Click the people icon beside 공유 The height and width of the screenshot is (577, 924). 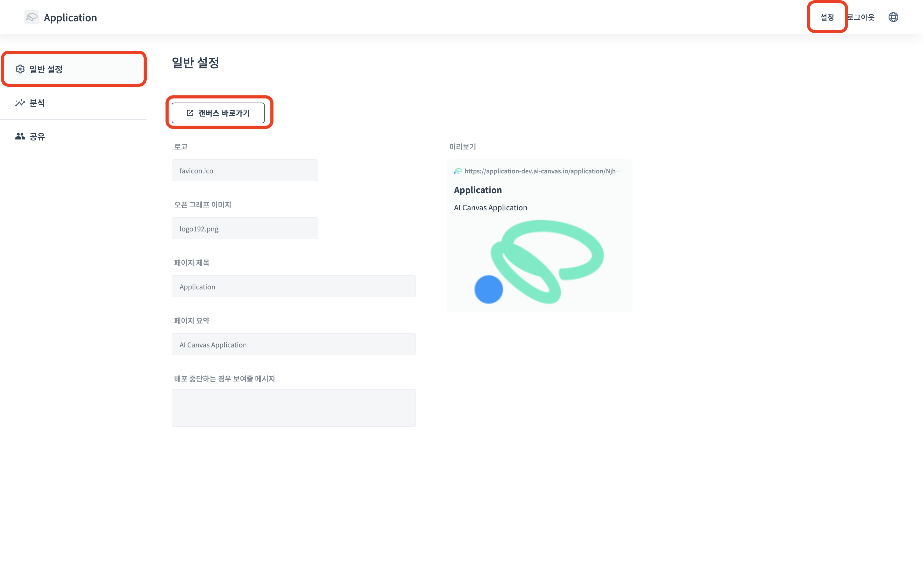point(20,136)
